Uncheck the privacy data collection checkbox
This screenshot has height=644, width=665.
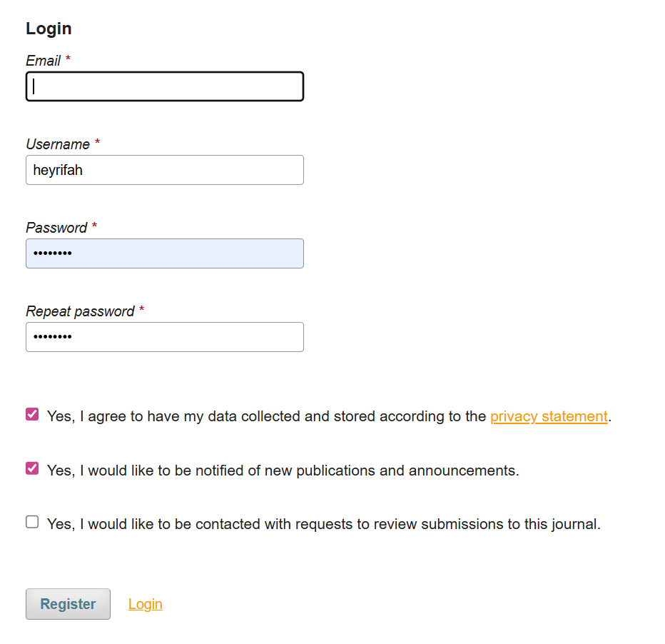[32, 415]
